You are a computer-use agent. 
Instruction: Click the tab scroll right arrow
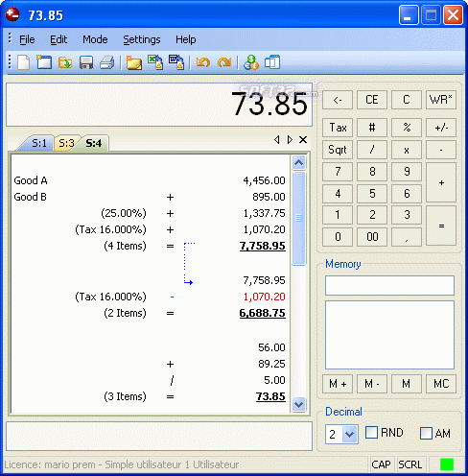290,140
